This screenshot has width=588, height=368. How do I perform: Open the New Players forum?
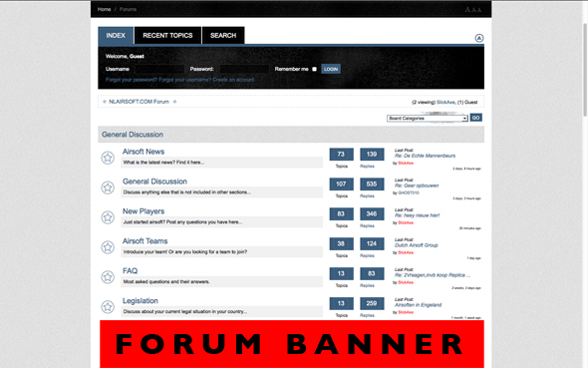[x=144, y=211]
